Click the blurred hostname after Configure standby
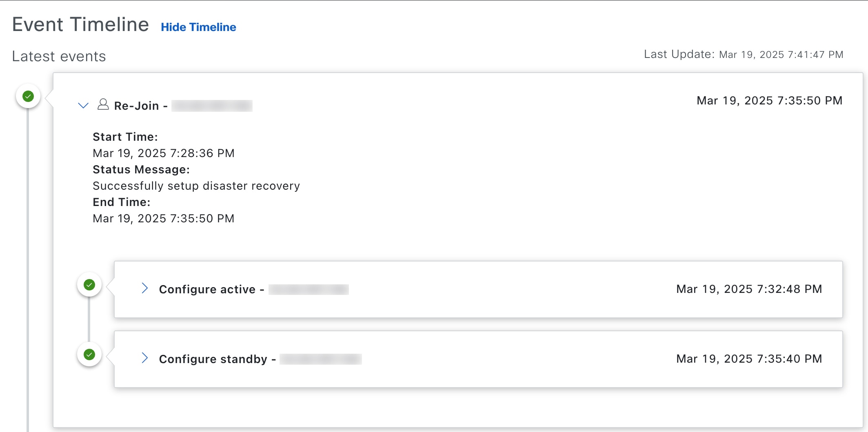 pyautogui.click(x=321, y=359)
